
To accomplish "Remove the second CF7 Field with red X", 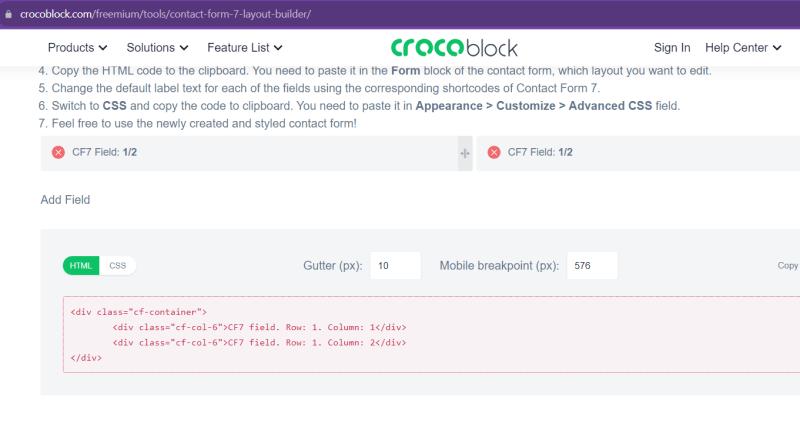I will pyautogui.click(x=494, y=153).
